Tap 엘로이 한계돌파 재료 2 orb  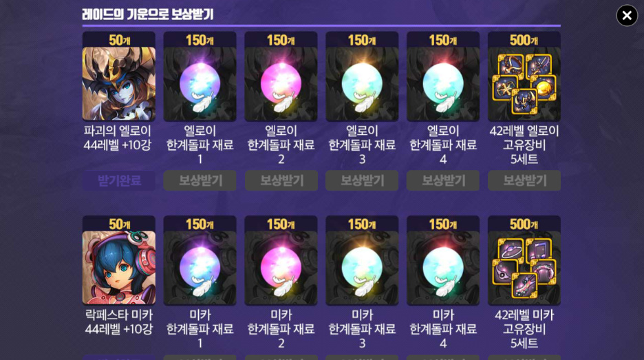281,84
